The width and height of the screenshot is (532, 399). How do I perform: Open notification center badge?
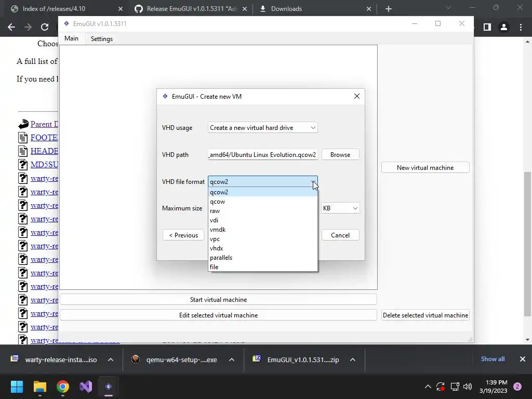tap(517, 387)
